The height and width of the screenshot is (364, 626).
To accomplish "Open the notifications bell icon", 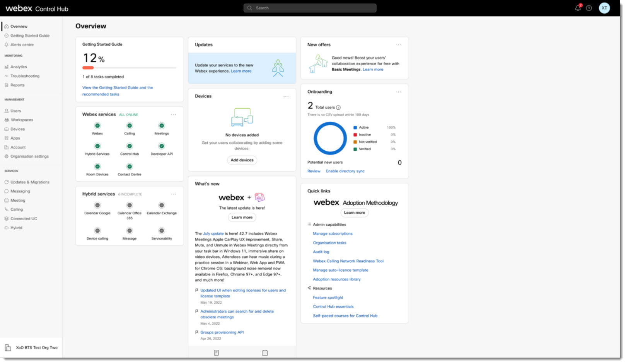I will (x=578, y=8).
